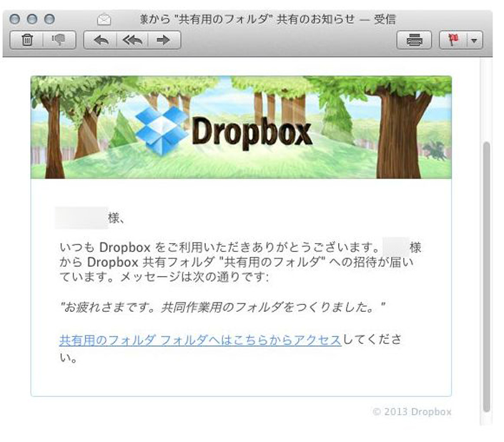Flag the message with the red flag
Viewport: 504px width, 442px height.
[453, 40]
